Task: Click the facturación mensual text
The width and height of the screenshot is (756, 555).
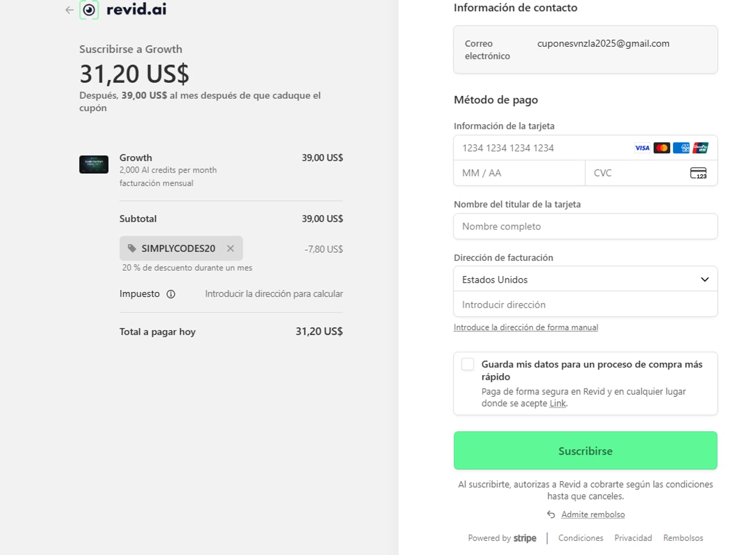Action: click(156, 183)
